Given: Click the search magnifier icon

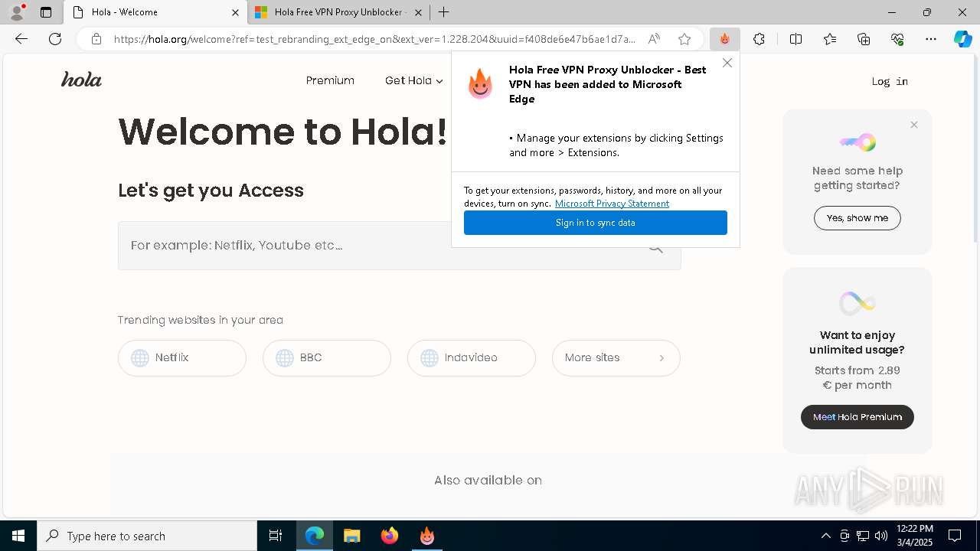Looking at the screenshot, I should click(655, 246).
